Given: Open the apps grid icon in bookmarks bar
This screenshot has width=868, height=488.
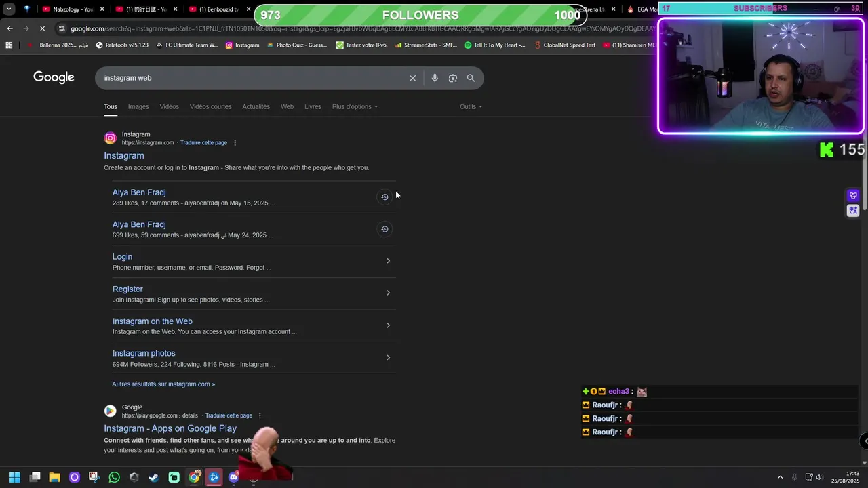Looking at the screenshot, I should 9,45.
